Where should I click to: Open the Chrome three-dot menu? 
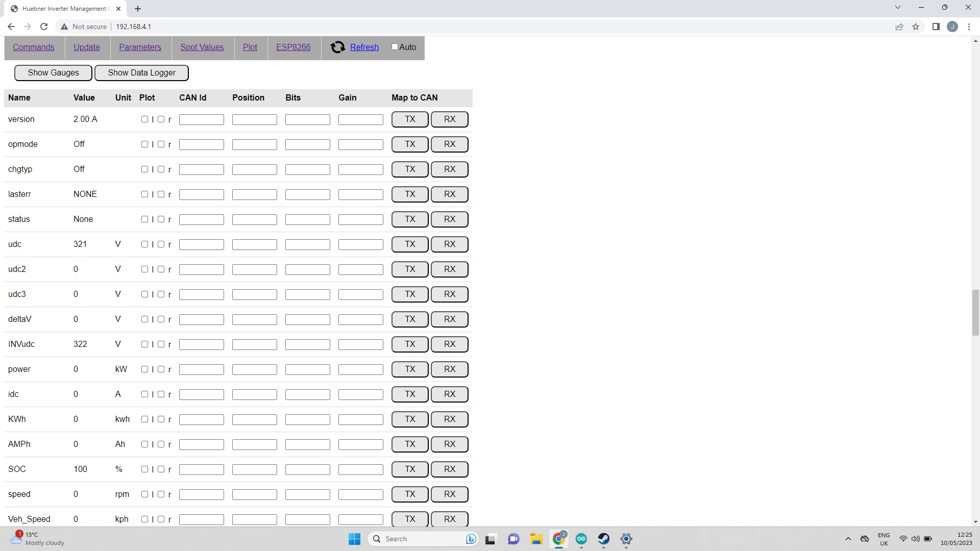[x=969, y=27]
